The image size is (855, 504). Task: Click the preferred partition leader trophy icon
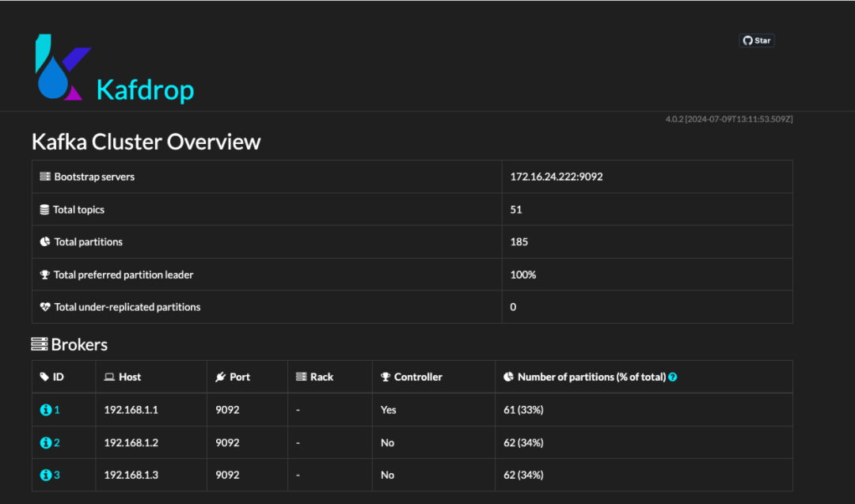coord(44,275)
